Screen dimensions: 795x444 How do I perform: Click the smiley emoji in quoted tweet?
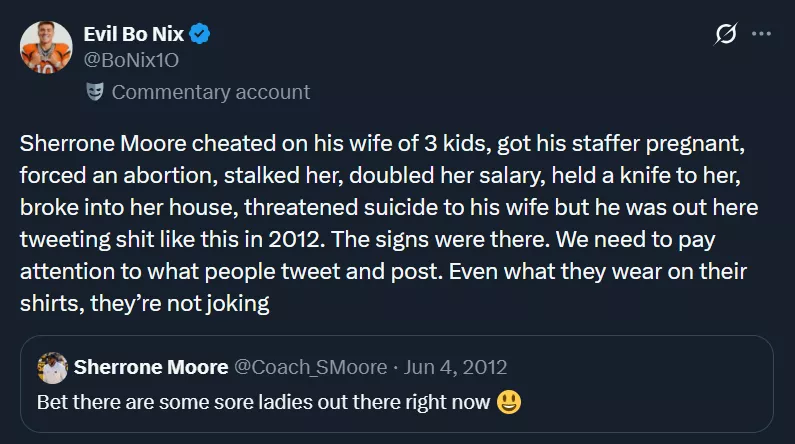pyautogui.click(x=510, y=403)
